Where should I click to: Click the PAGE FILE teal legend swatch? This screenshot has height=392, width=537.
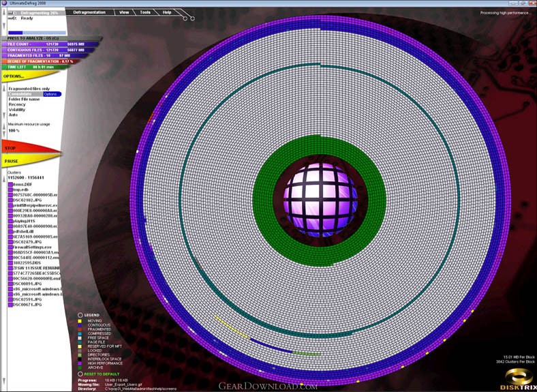point(80,342)
